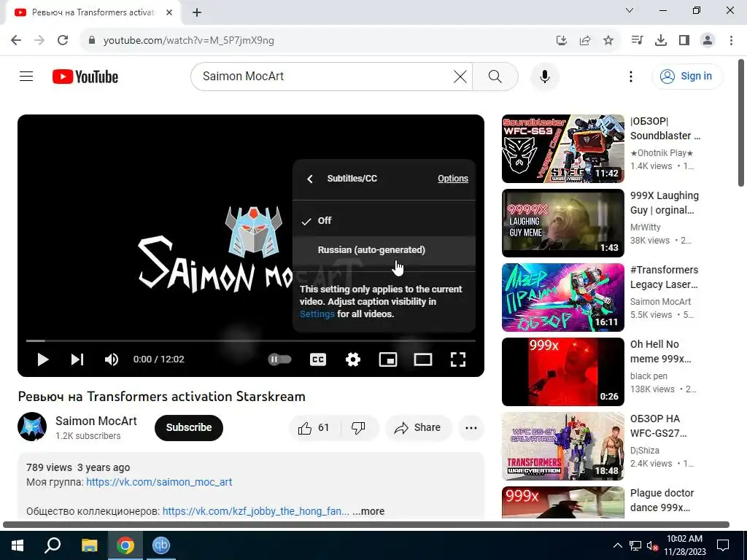Screen dimensions: 747x560
Task: Mute the video player volume
Action: (111, 359)
